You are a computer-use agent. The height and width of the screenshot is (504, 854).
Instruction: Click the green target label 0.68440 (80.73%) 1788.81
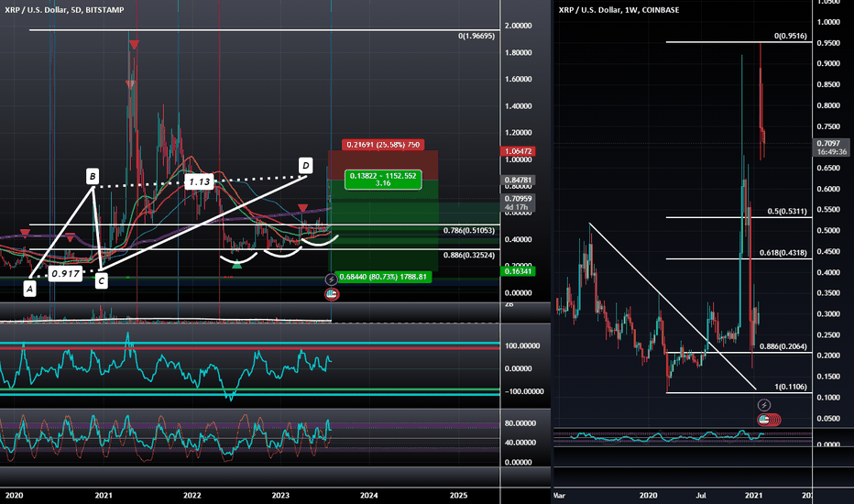click(383, 277)
